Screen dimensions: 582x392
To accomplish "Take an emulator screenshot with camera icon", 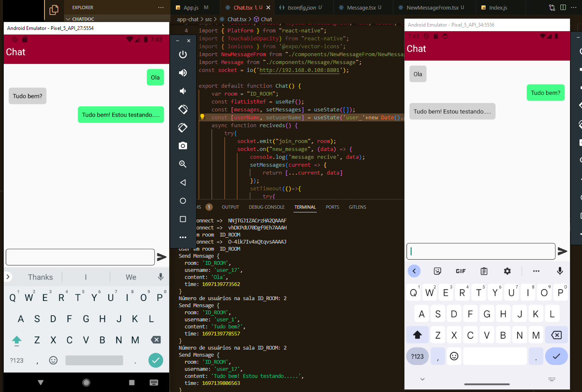I will click(183, 146).
